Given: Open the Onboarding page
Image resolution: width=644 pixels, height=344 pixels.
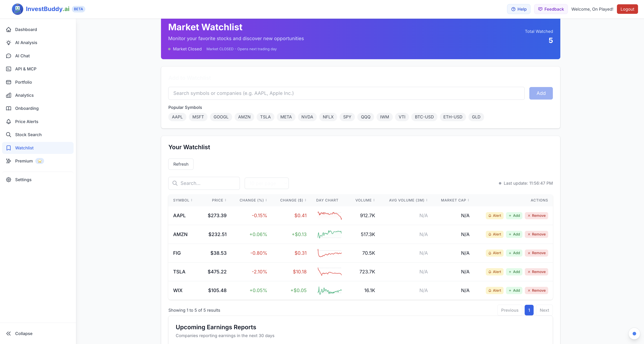Looking at the screenshot, I should [38, 109].
